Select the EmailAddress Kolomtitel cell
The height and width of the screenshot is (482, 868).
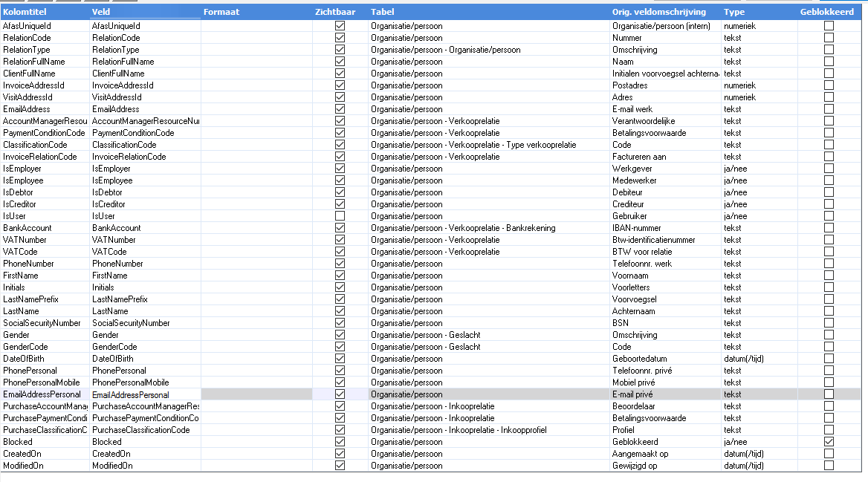[45, 109]
